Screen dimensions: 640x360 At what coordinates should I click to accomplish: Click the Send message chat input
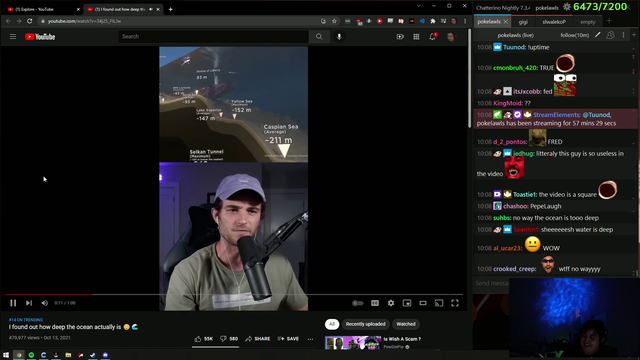[492, 283]
